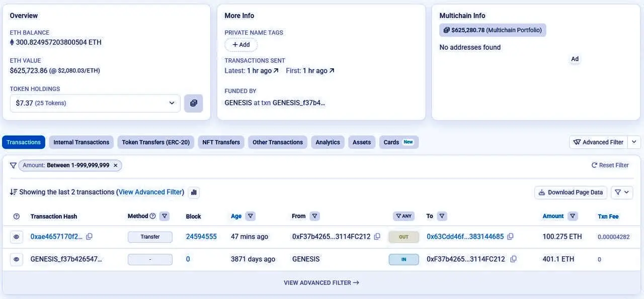
Task: Click the 401.1 ETH amount
Action: [558, 259]
